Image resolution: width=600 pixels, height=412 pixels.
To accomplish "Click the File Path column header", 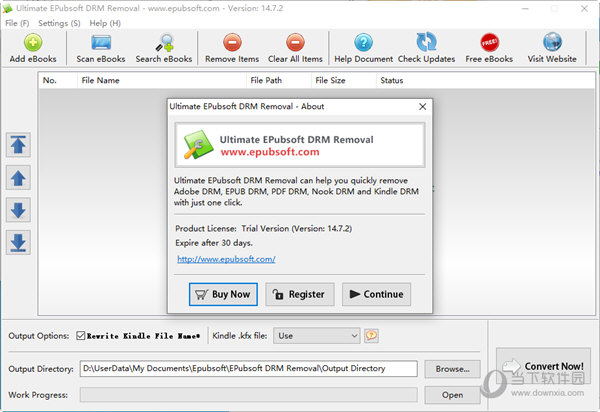I will pyautogui.click(x=279, y=80).
